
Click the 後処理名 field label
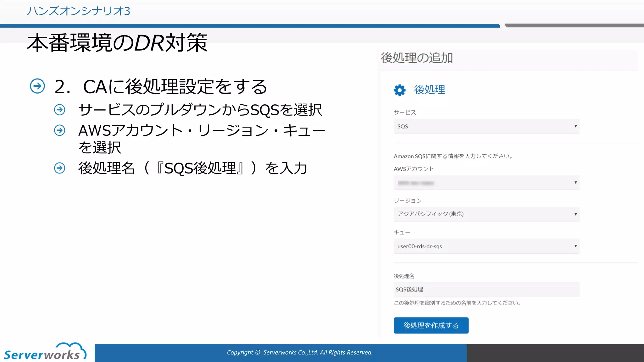point(404,276)
